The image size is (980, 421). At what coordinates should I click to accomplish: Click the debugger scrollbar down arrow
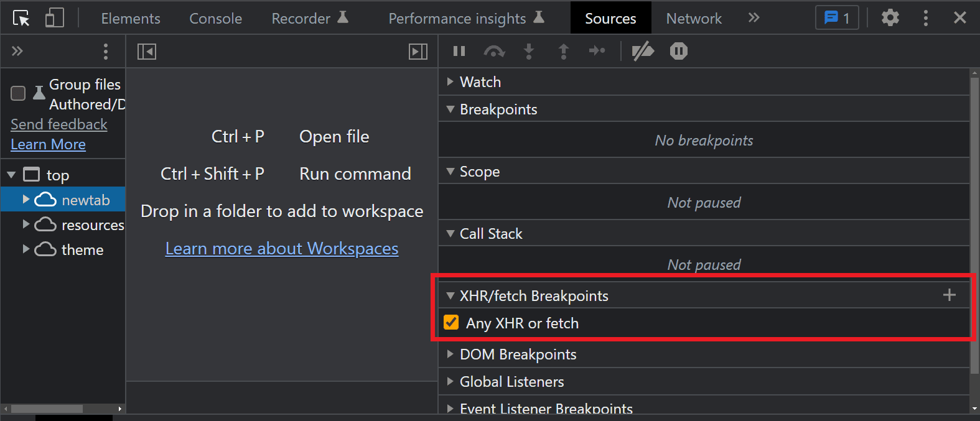click(x=974, y=409)
